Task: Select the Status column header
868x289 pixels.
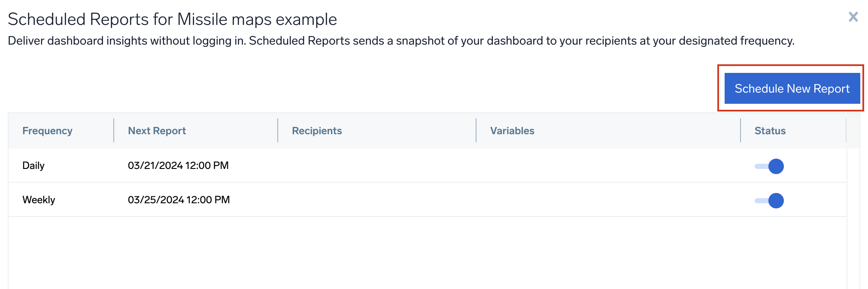Action: 770,131
